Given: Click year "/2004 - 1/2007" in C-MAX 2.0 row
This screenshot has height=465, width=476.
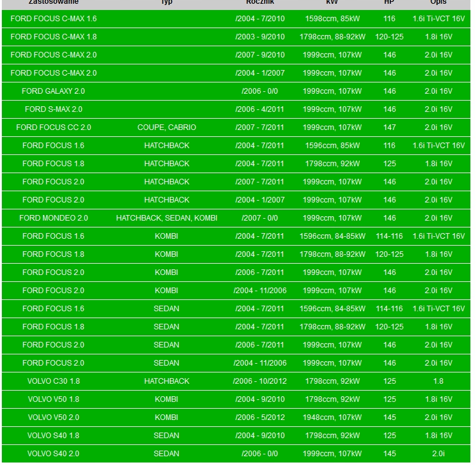Looking at the screenshot, I should (260, 73).
